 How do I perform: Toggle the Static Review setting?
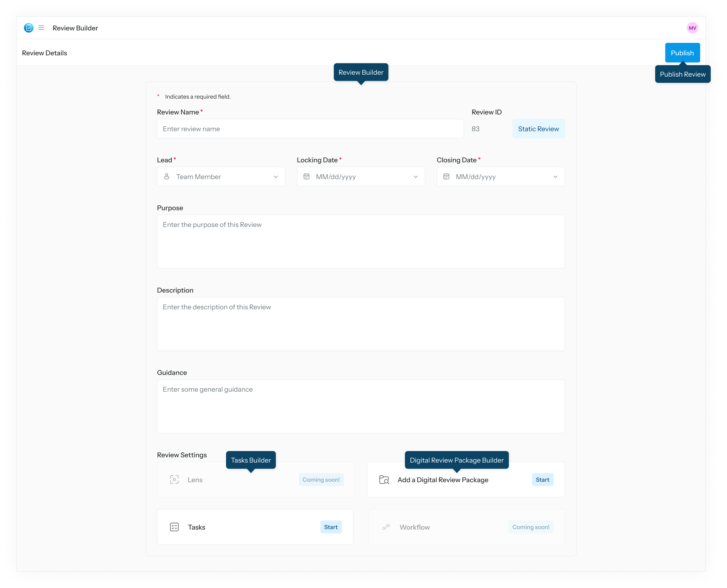point(538,129)
